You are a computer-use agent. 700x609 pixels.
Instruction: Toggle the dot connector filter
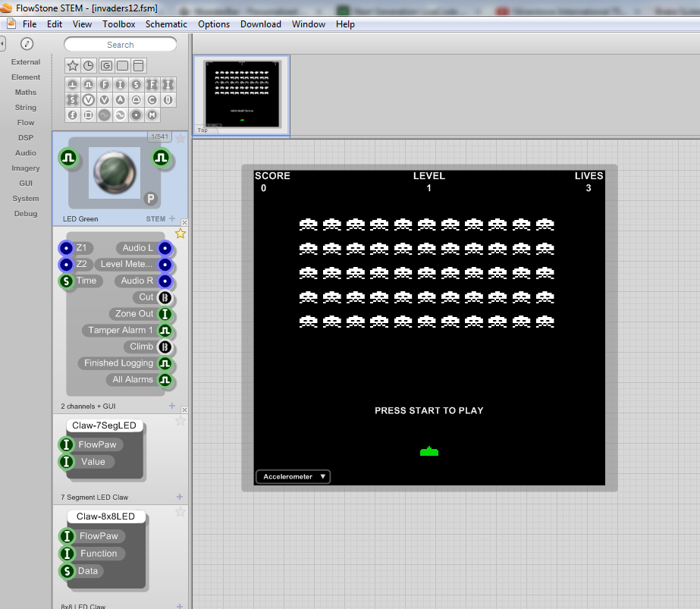tap(137, 115)
